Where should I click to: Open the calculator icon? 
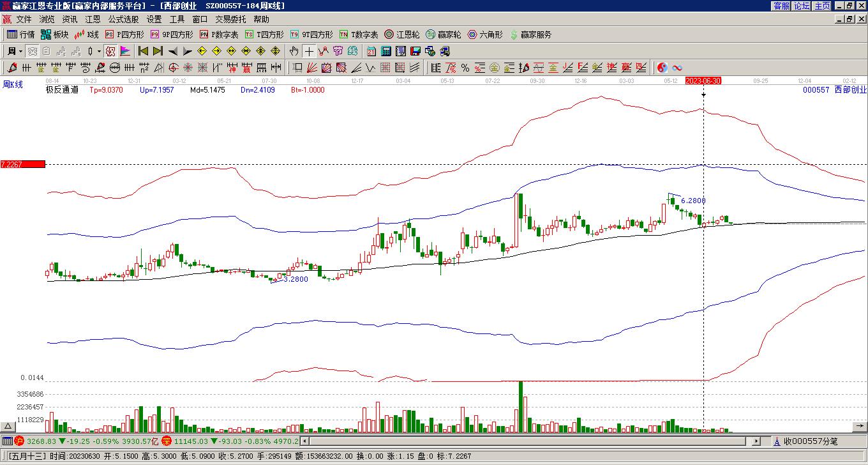click(x=385, y=51)
